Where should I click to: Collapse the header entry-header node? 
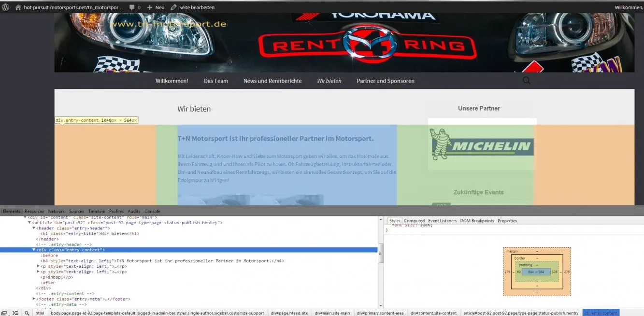34,228
